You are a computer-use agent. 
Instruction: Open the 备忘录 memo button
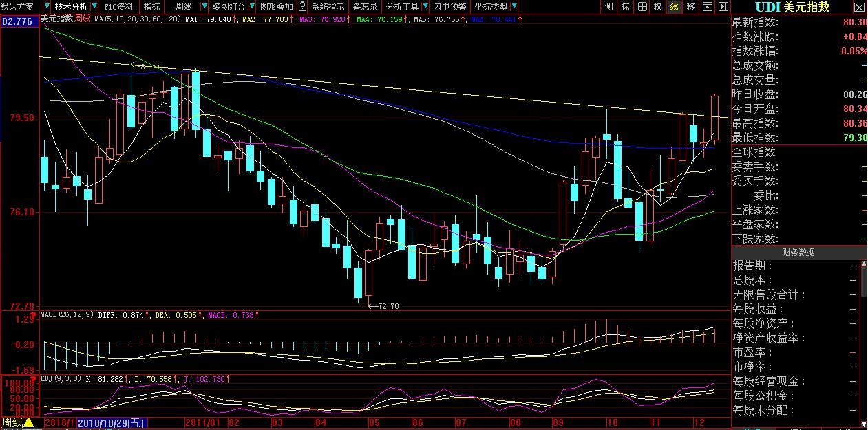365,7
